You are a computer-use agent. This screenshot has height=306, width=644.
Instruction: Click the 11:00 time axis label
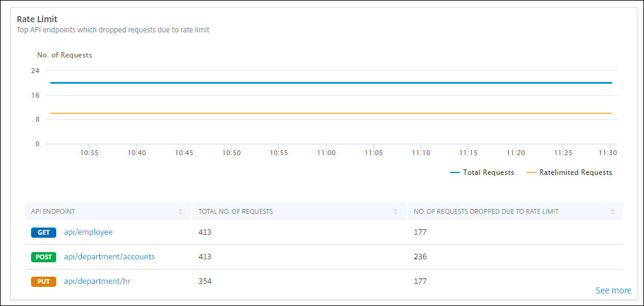[x=326, y=153]
